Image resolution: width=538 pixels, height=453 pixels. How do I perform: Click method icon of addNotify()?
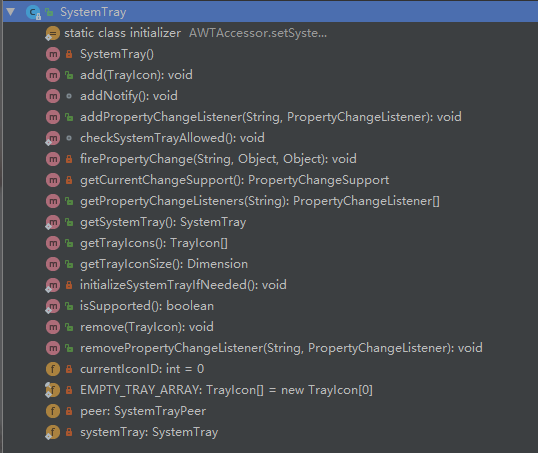53,96
